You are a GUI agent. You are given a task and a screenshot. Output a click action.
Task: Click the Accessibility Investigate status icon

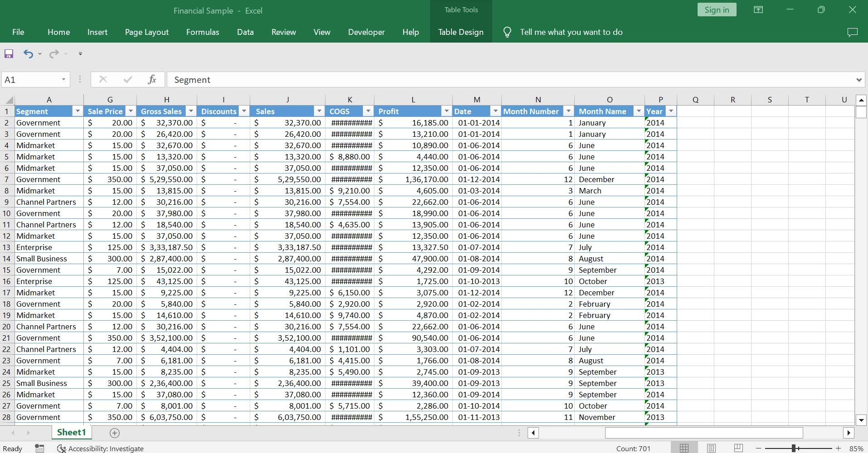[61, 448]
